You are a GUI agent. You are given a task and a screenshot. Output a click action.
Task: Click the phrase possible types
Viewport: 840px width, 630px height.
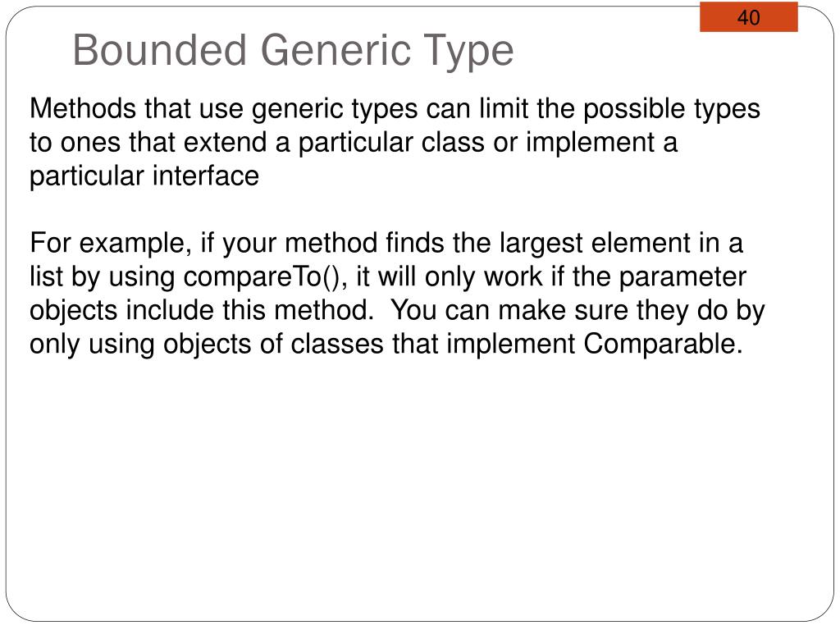671,109
